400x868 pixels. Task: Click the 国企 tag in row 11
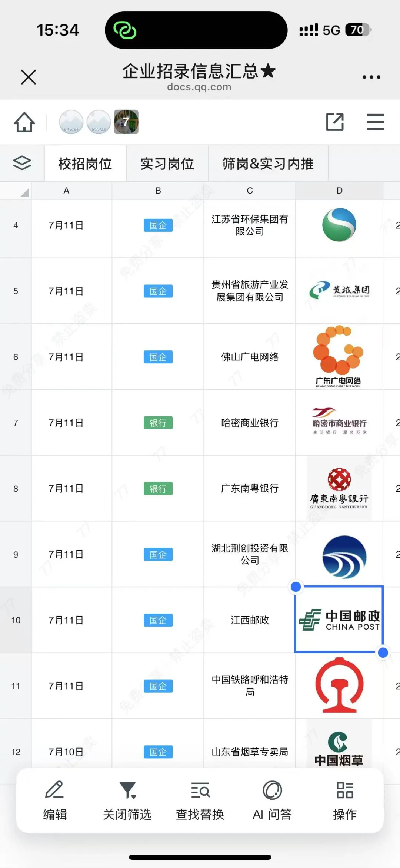point(158,686)
